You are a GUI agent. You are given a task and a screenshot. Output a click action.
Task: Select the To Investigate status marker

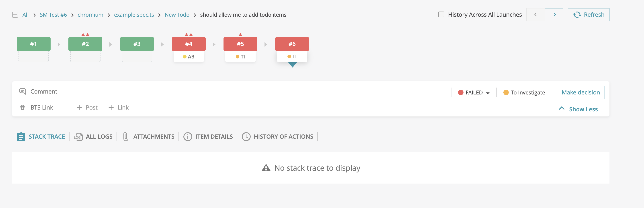point(524,92)
